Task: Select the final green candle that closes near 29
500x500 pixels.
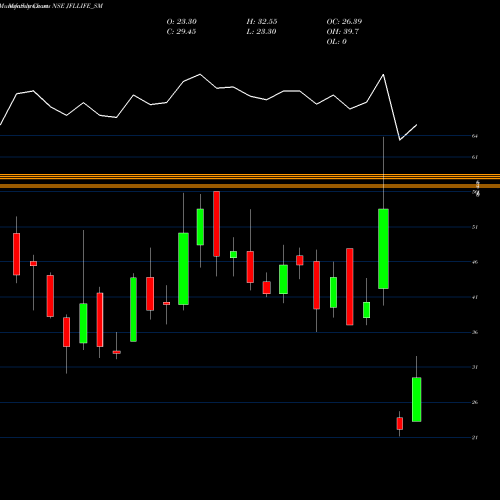Action: (x=417, y=400)
